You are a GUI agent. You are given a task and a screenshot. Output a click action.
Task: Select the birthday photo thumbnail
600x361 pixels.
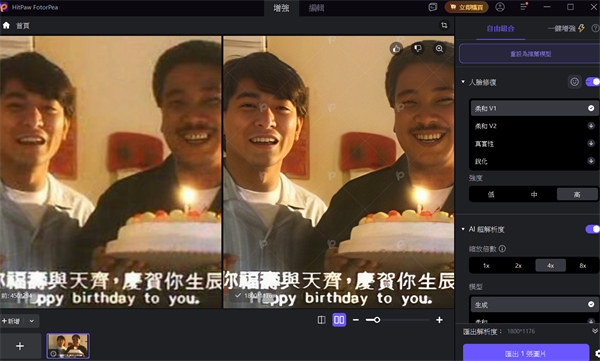(68, 346)
